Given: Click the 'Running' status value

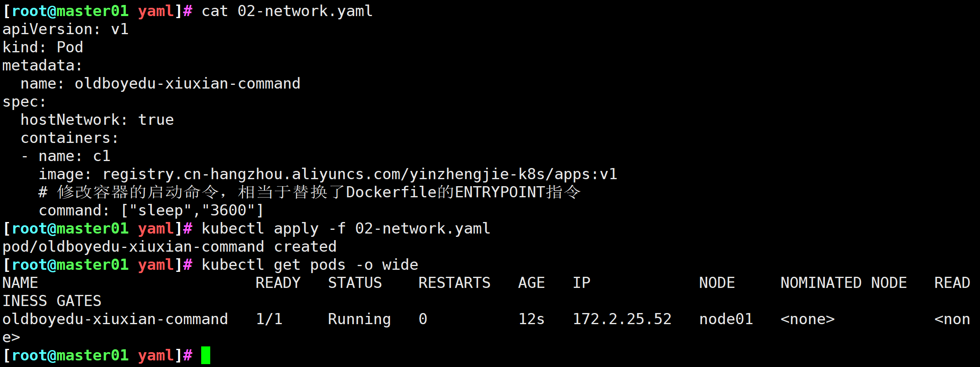Looking at the screenshot, I should pyautogui.click(x=359, y=319).
